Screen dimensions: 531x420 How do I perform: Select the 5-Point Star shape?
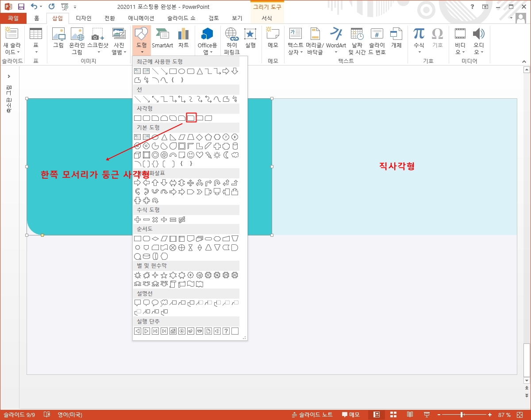(x=164, y=275)
